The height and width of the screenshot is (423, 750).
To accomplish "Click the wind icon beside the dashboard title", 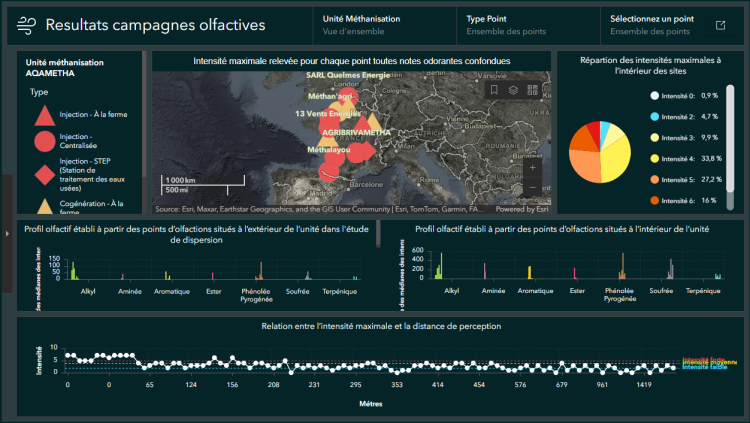I will (x=26, y=25).
